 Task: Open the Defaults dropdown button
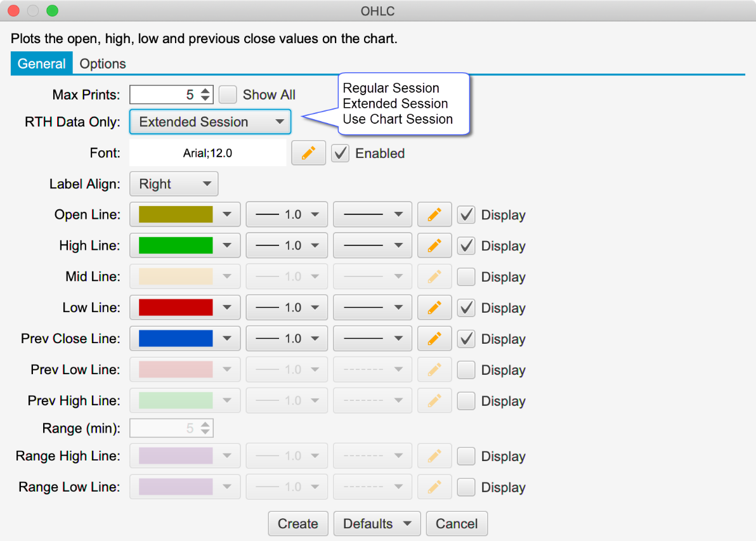377,524
